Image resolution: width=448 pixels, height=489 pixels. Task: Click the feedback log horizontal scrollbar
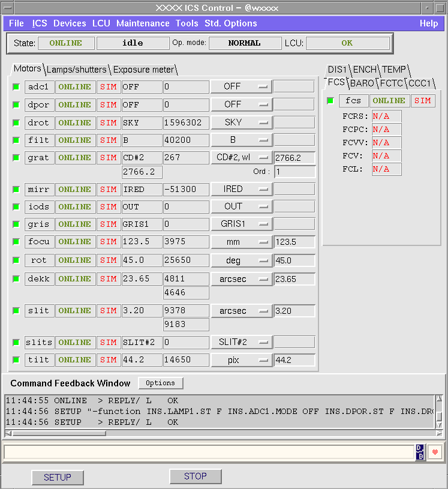(x=223, y=433)
